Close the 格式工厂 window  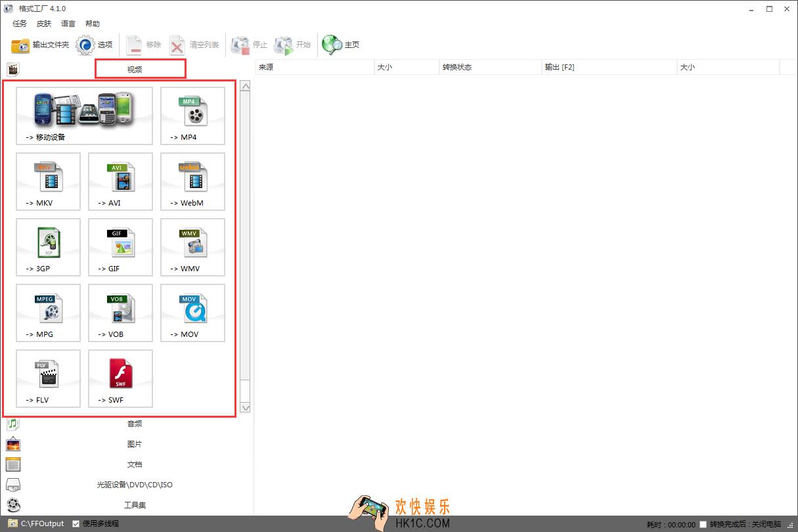tap(787, 9)
